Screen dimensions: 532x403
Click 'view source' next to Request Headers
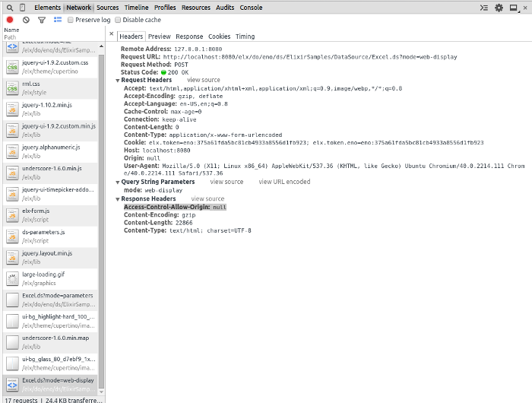[x=203, y=80]
